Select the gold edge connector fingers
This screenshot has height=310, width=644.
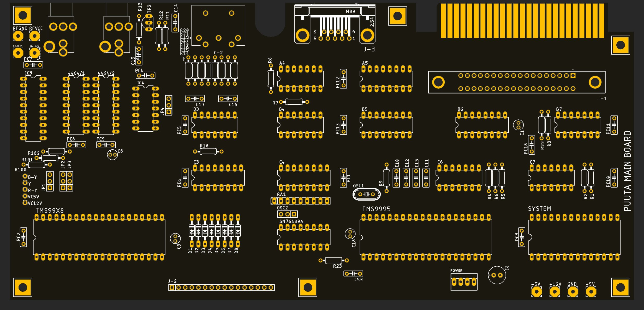(522, 21)
